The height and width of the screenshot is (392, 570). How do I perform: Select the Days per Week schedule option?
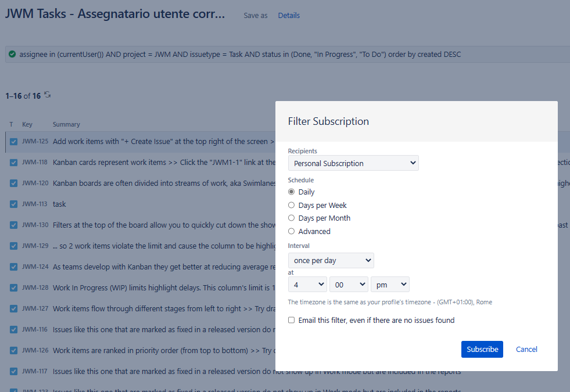[291, 205]
